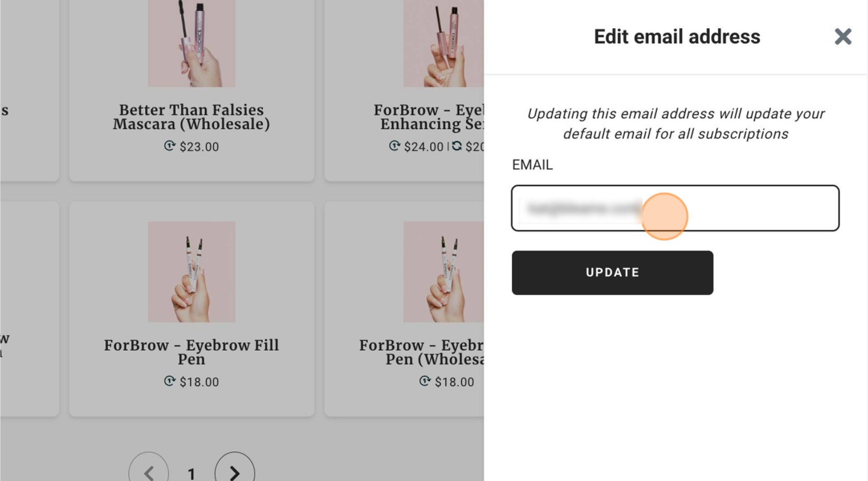The image size is (868, 481).
Task: Click one-time icon beside Fill Pen $18.00
Action: point(169,381)
